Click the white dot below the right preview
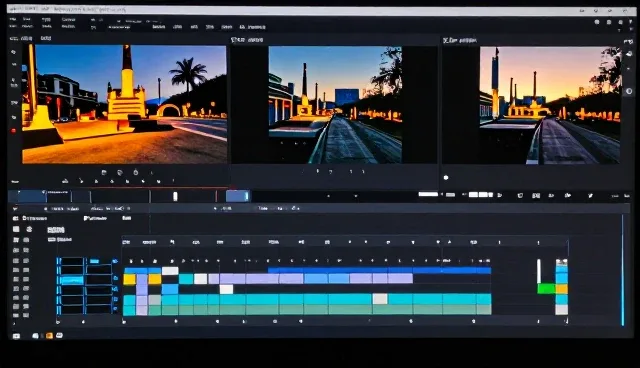This screenshot has width=640, height=368. click(x=446, y=177)
